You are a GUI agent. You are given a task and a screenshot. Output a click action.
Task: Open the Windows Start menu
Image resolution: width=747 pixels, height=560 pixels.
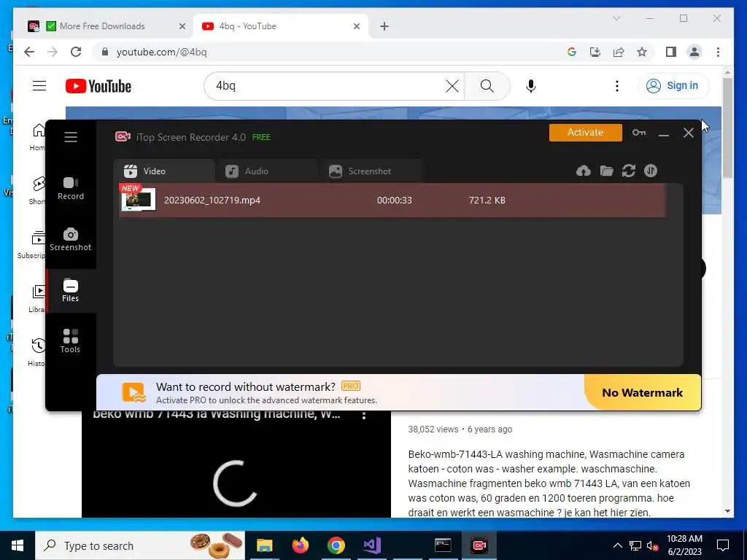18,545
